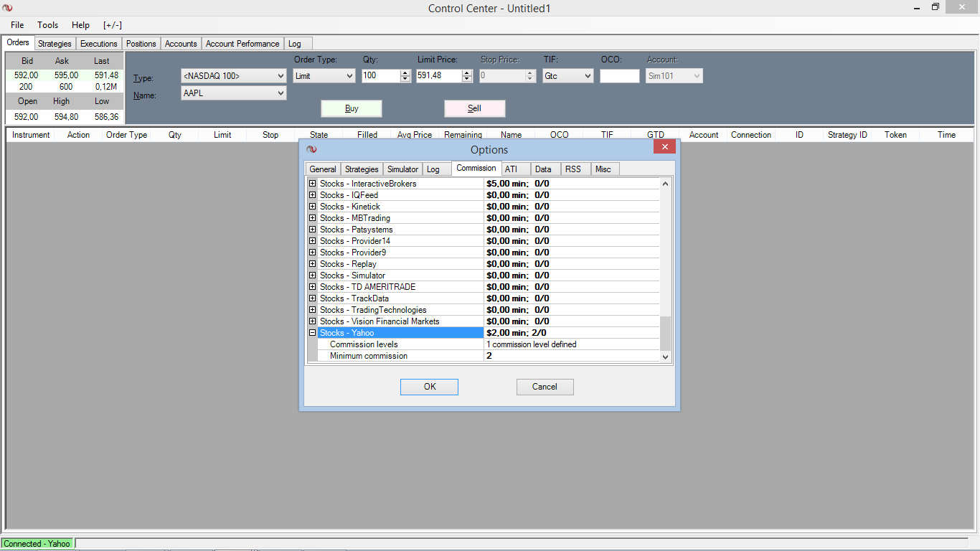Click the Options dialog logo icon
The width and height of the screenshot is (980, 551).
tap(311, 149)
